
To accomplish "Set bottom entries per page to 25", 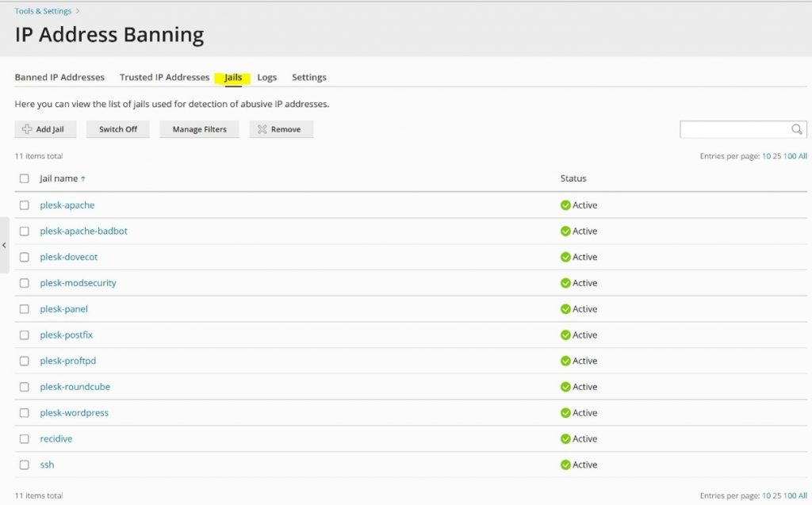I will [777, 495].
